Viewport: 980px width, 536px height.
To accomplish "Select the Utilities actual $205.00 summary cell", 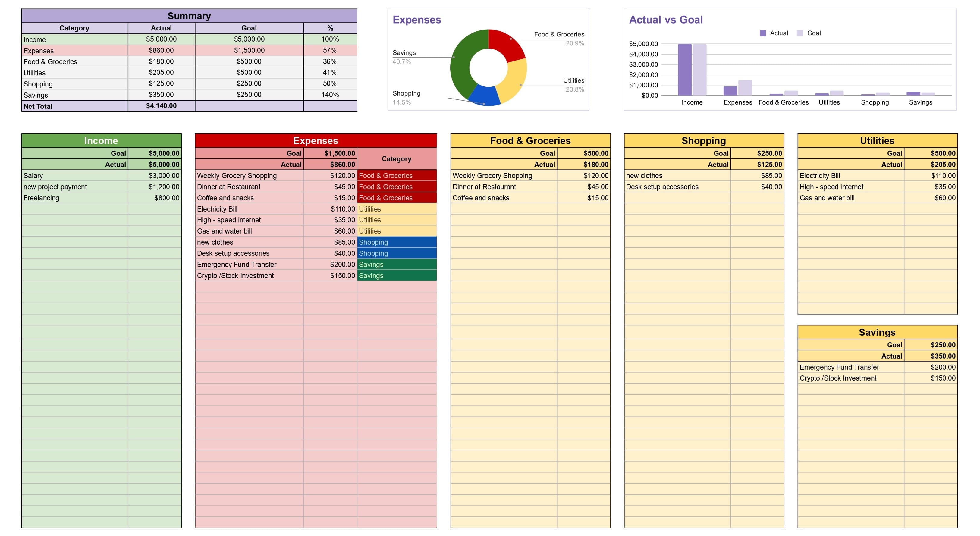I will [161, 72].
